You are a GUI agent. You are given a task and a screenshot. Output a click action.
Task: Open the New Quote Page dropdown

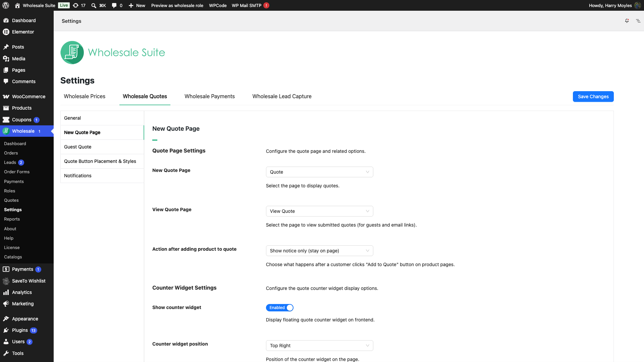(319, 172)
